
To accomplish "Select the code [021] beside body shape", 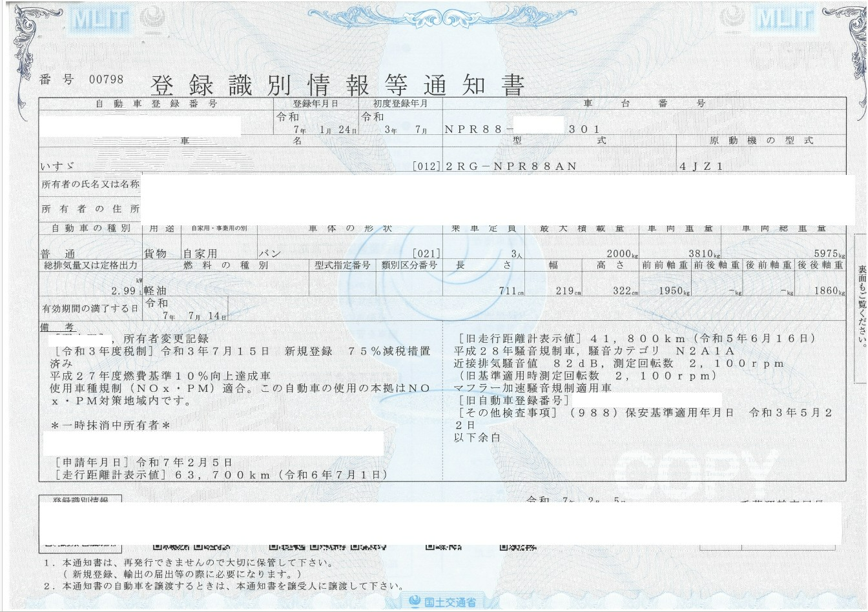I will pos(426,254).
